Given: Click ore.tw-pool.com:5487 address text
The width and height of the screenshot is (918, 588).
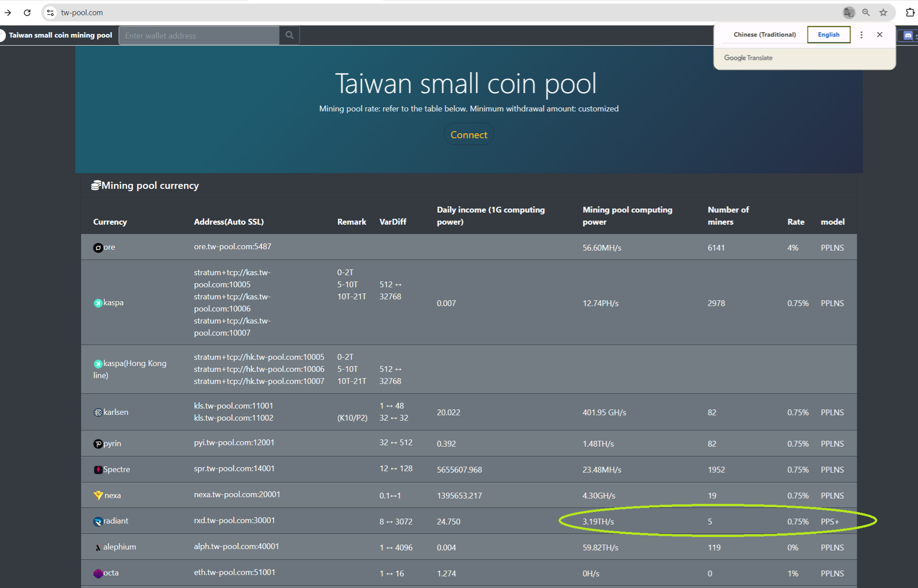Looking at the screenshot, I should pyautogui.click(x=233, y=247).
